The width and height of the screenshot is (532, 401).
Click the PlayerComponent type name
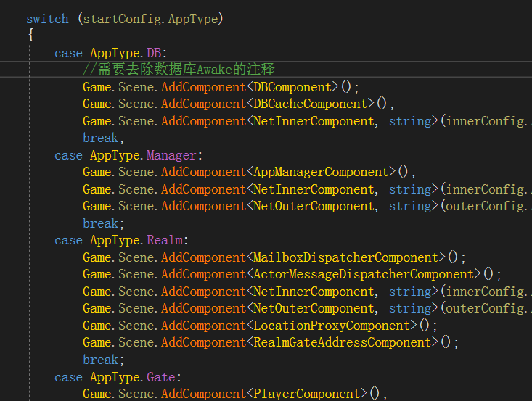pos(306,394)
